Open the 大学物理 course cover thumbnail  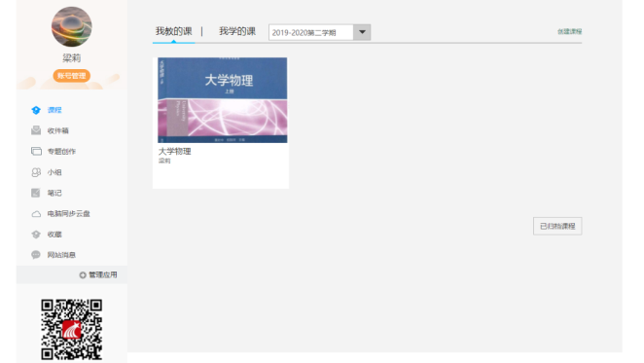223,100
